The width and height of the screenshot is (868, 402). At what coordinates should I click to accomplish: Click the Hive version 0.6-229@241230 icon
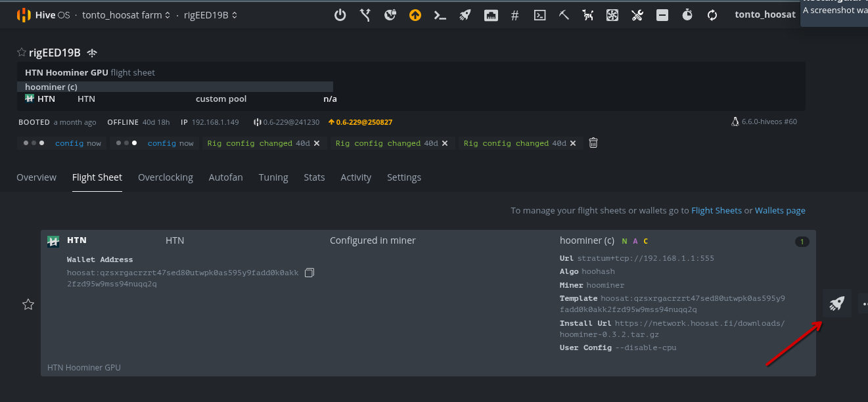tap(258, 122)
